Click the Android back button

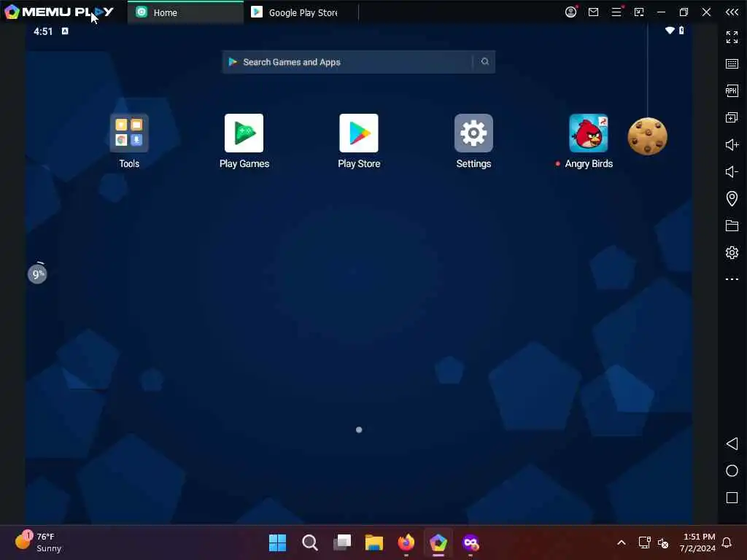coord(732,444)
